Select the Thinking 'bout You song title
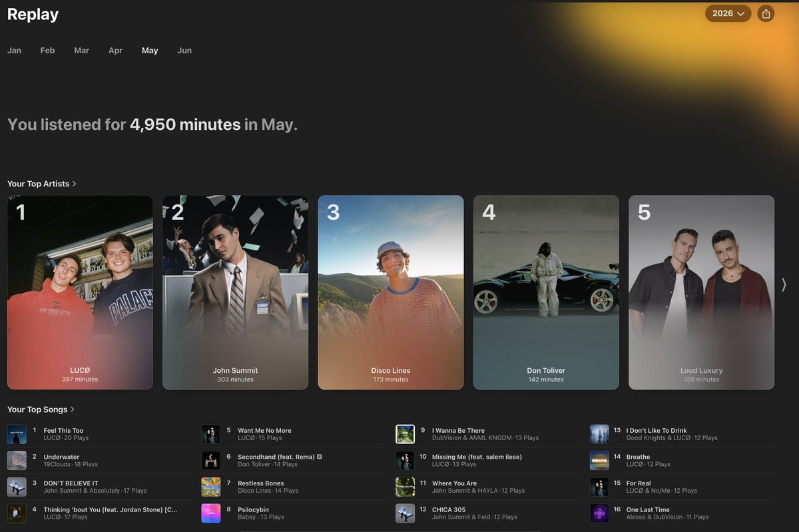Viewport: 799px width, 532px height. tap(110, 510)
